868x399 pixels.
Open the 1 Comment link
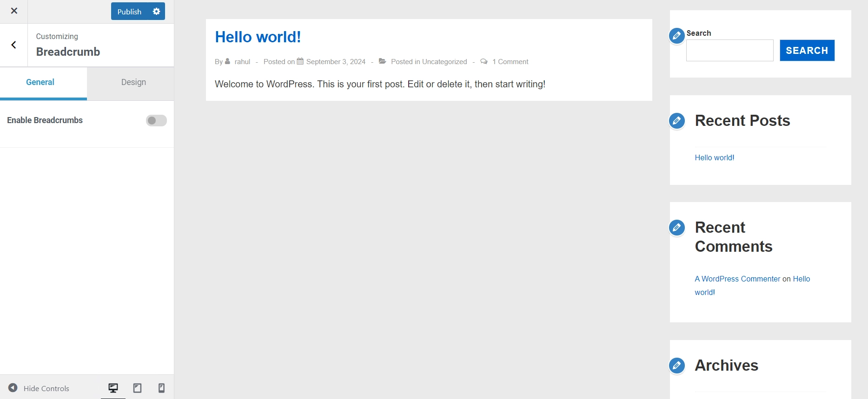510,62
